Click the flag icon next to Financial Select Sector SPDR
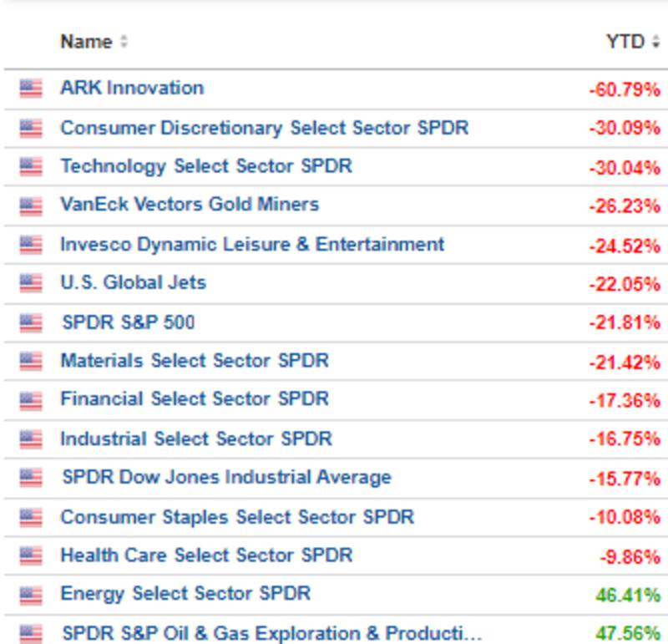 [31, 400]
